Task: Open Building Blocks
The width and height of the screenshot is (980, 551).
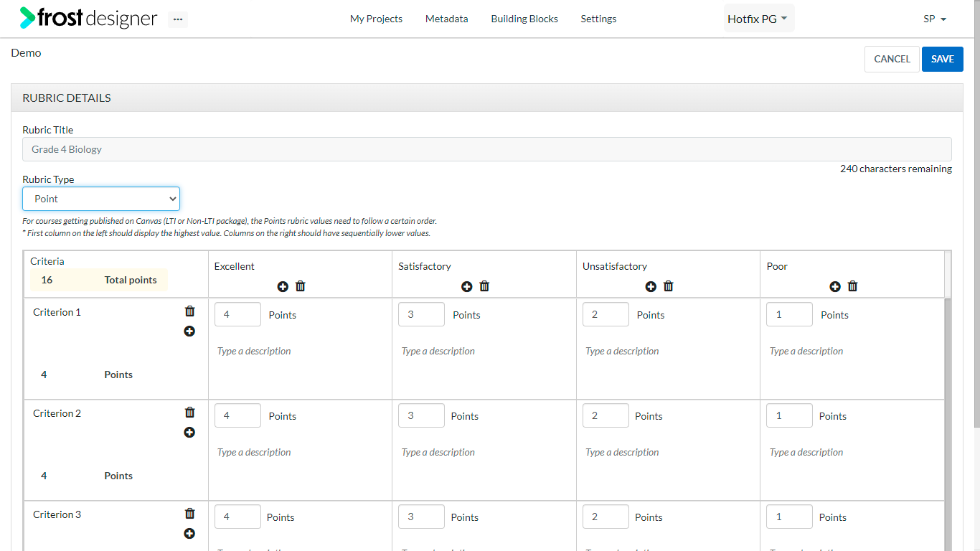Action: point(524,19)
